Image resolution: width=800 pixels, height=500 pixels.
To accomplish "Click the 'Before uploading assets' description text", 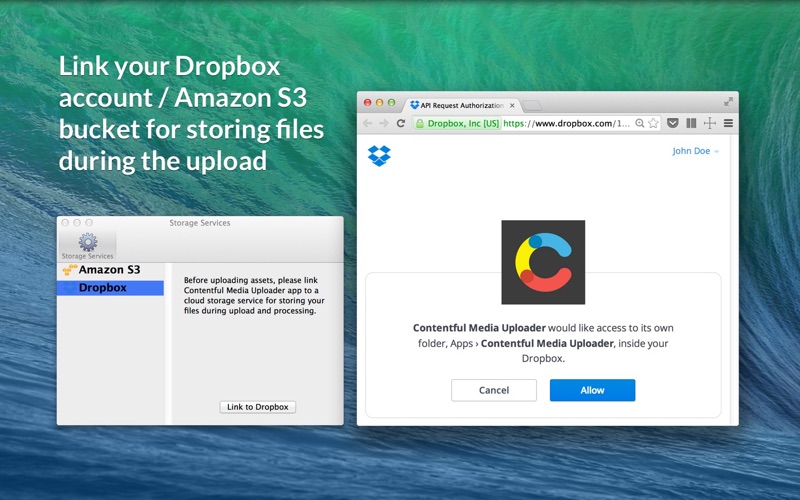I will point(254,295).
